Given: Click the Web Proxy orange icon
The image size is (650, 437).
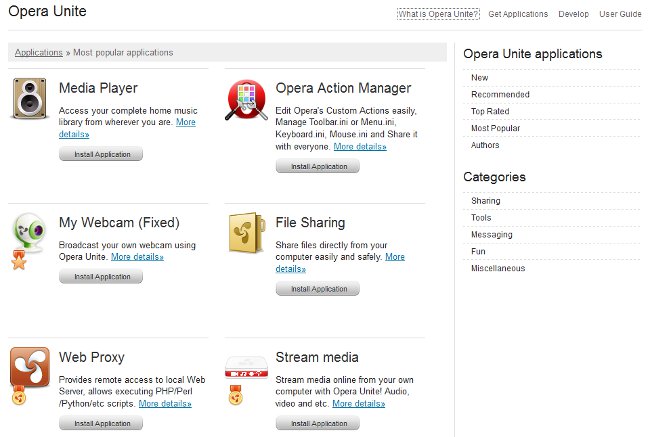Looking at the screenshot, I should 30,367.
